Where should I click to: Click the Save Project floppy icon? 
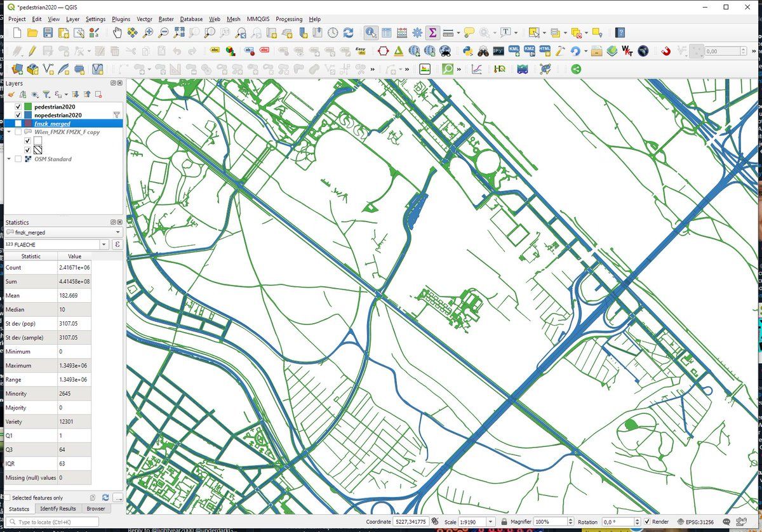tap(48, 32)
